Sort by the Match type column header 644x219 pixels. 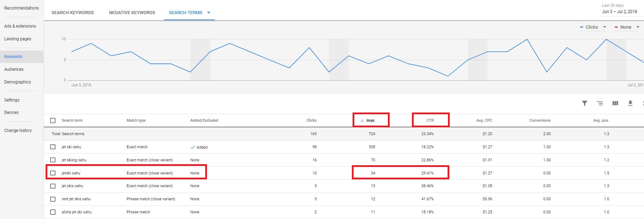[x=136, y=121]
